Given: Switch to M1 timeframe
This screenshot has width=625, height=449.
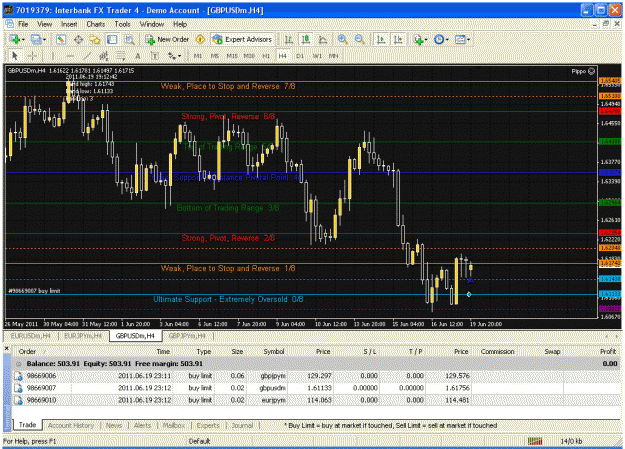Looking at the screenshot, I should pyautogui.click(x=198, y=56).
